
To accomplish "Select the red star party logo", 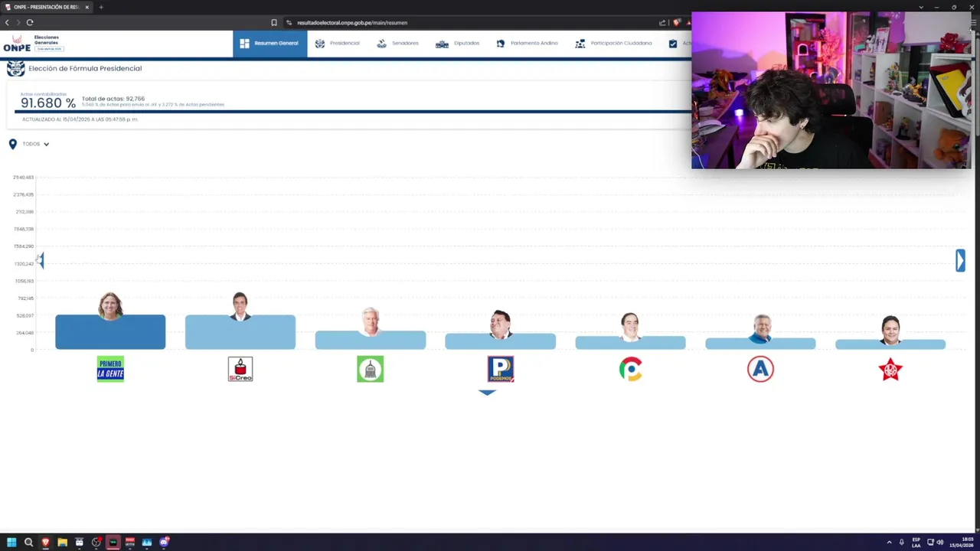I will (x=890, y=369).
